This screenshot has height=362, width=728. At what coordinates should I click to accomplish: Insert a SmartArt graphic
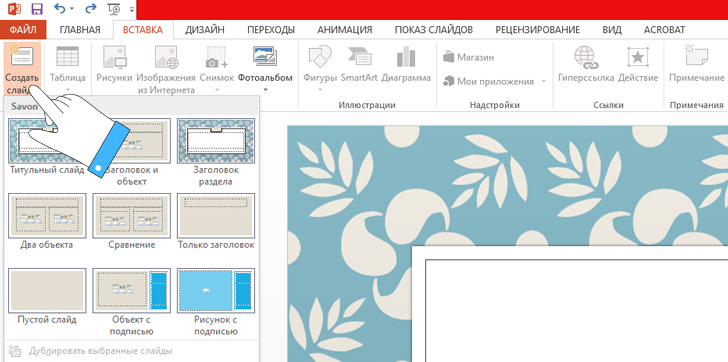click(x=360, y=58)
